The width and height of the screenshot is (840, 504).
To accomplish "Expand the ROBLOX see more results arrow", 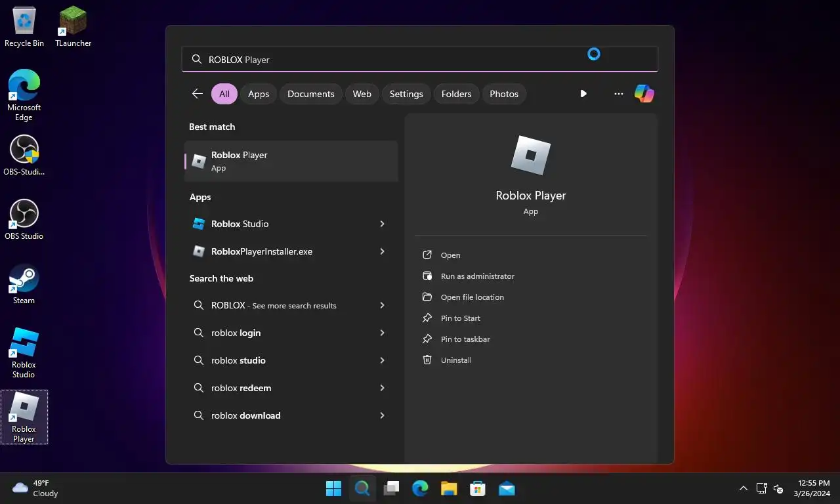I will tap(382, 305).
